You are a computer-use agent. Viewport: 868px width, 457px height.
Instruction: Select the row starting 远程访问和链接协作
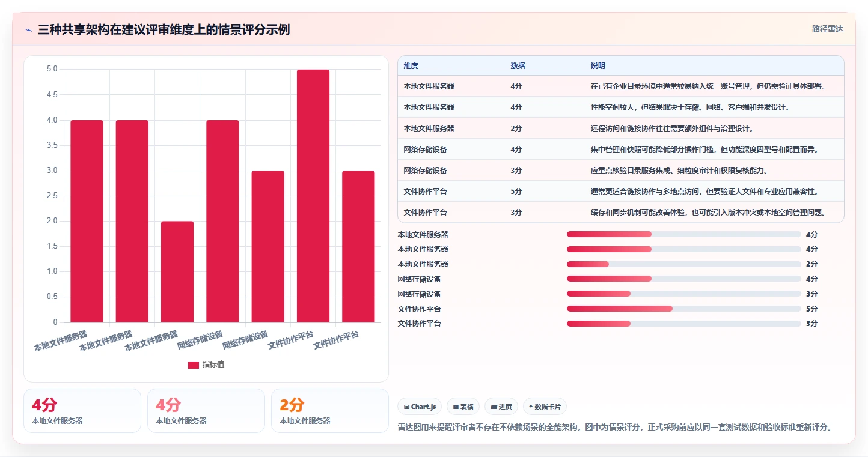621,128
